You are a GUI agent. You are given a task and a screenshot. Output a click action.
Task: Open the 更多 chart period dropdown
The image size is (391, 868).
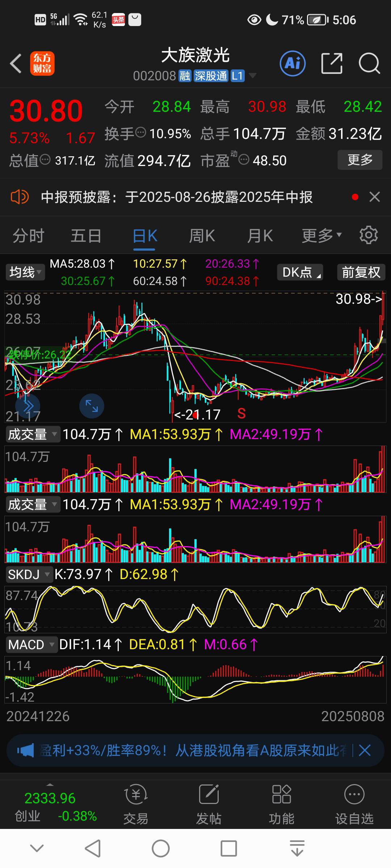click(x=322, y=235)
